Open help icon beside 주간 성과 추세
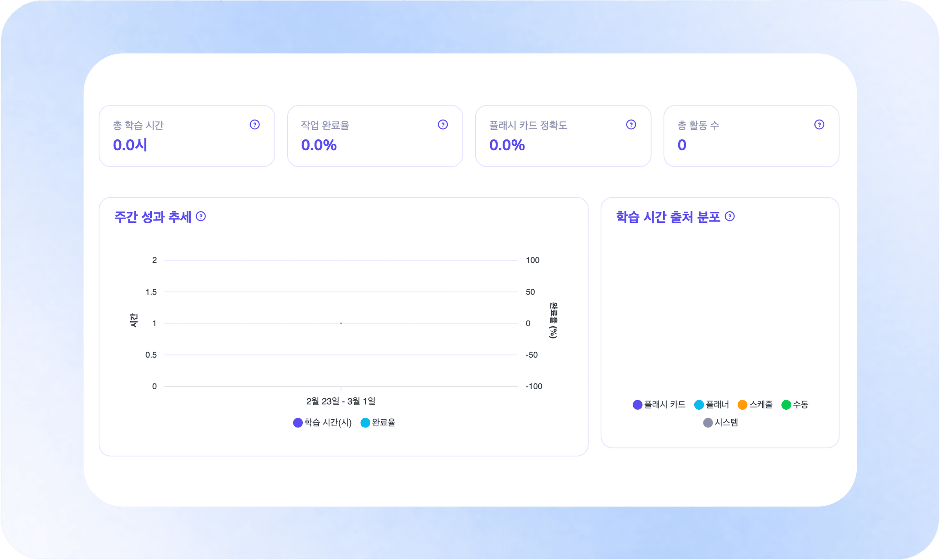 pos(201,216)
